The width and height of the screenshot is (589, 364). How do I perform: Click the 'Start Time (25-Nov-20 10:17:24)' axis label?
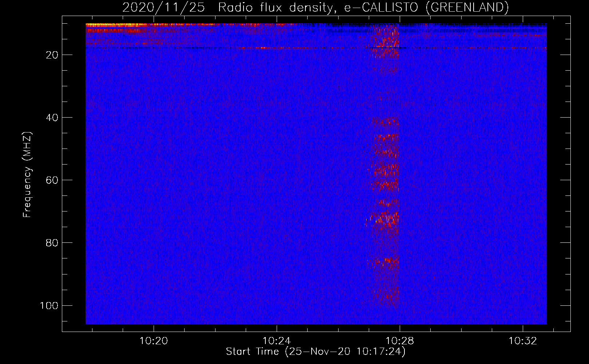[x=316, y=352]
